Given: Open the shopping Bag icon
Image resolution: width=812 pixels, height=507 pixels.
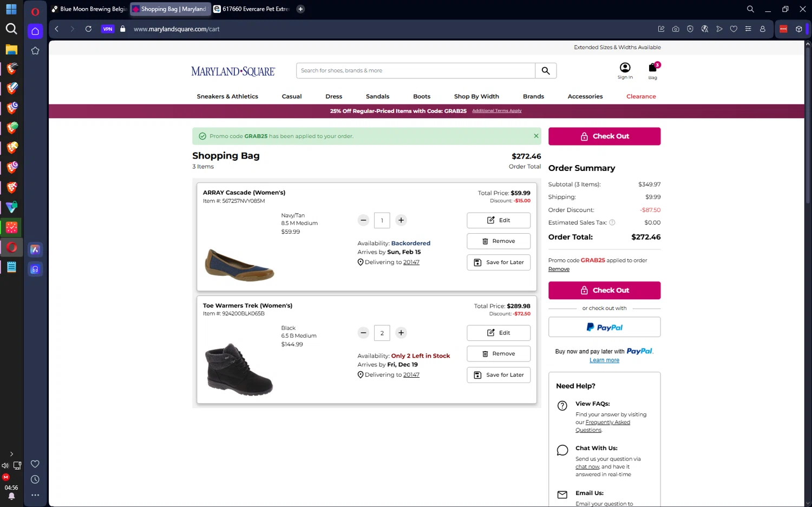Looking at the screenshot, I should click(653, 71).
